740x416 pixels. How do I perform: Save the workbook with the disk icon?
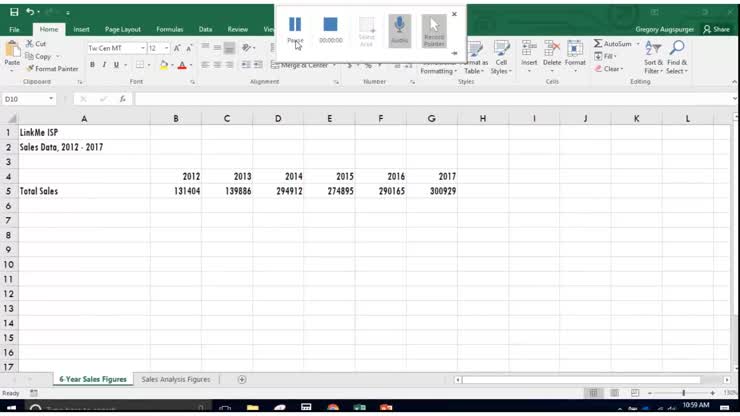click(x=14, y=12)
